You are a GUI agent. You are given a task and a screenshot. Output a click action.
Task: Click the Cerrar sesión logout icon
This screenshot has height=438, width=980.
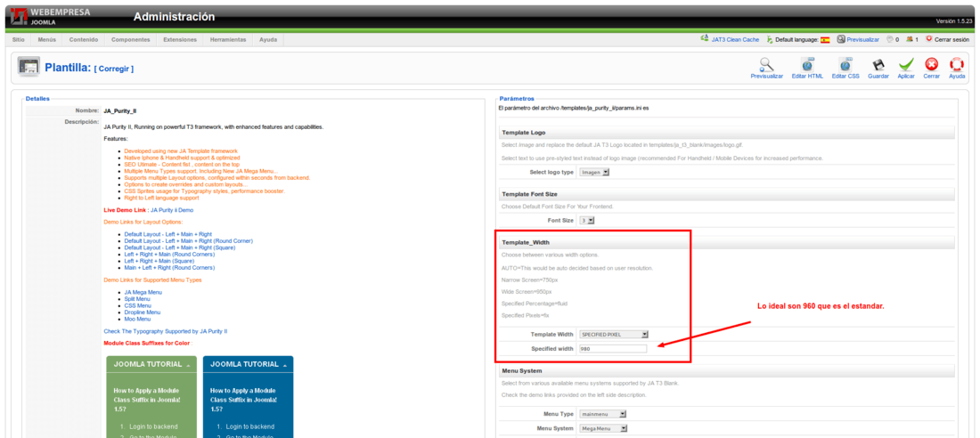(928, 39)
